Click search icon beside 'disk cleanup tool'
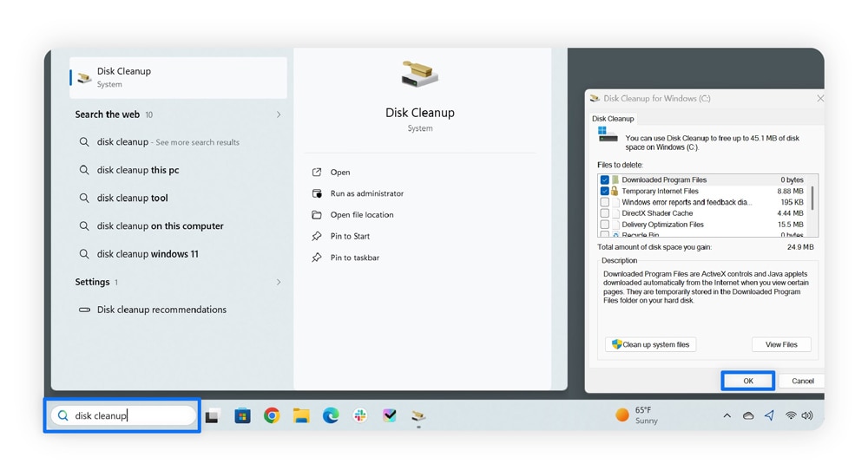 point(84,198)
